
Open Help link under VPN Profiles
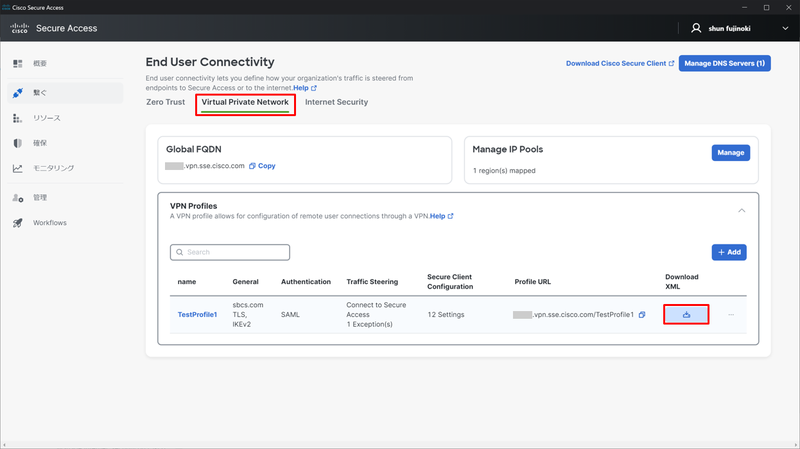441,216
